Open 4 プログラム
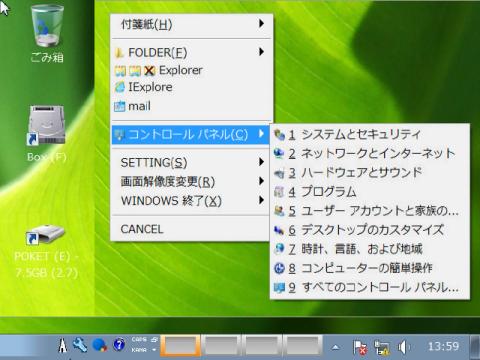 click(370, 192)
